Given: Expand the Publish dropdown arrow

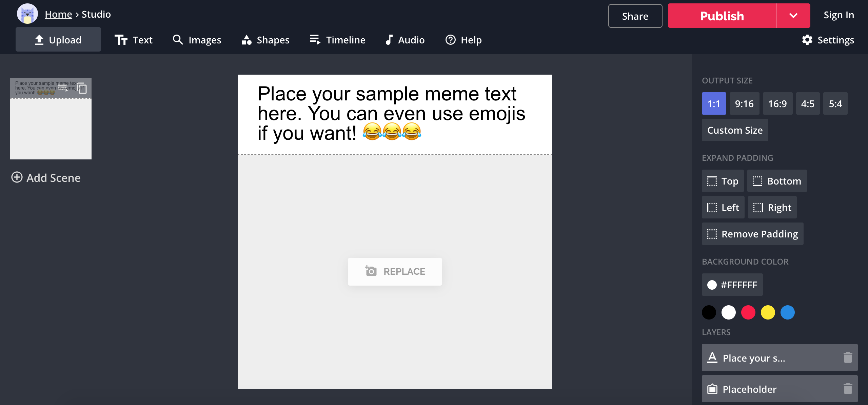Looking at the screenshot, I should click(793, 16).
